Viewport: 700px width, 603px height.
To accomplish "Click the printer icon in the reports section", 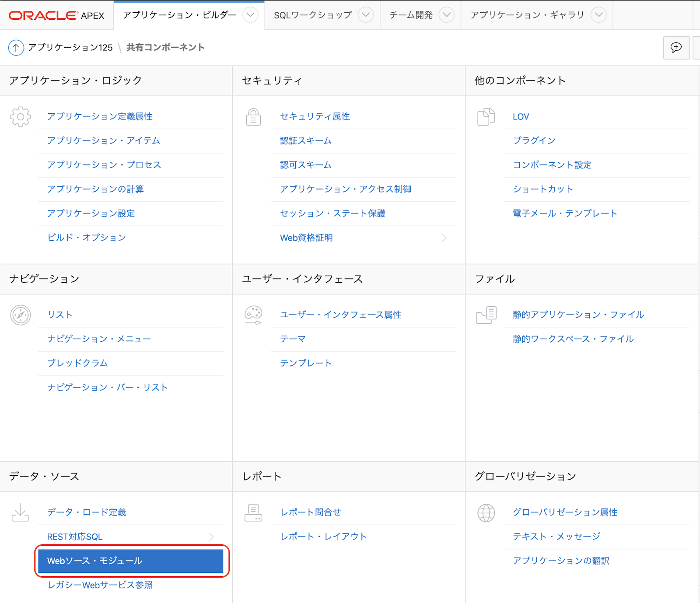I will 253,512.
